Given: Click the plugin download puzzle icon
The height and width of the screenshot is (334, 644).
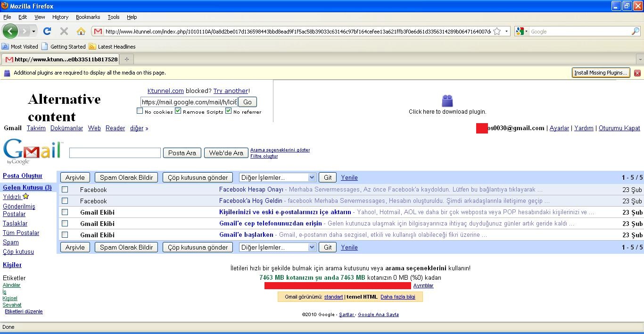Looking at the screenshot, I should coord(447,100).
